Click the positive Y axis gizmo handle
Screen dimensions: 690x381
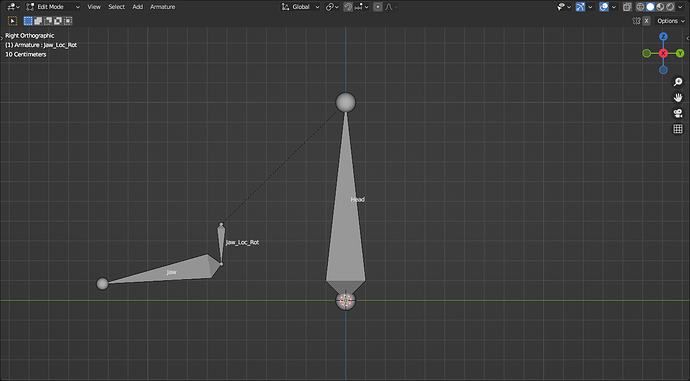click(x=680, y=53)
